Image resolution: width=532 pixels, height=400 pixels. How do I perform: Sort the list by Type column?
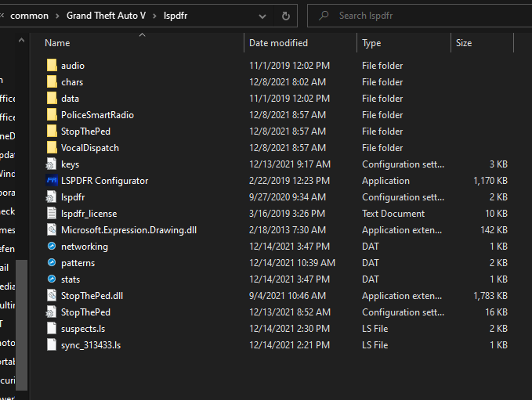click(371, 43)
